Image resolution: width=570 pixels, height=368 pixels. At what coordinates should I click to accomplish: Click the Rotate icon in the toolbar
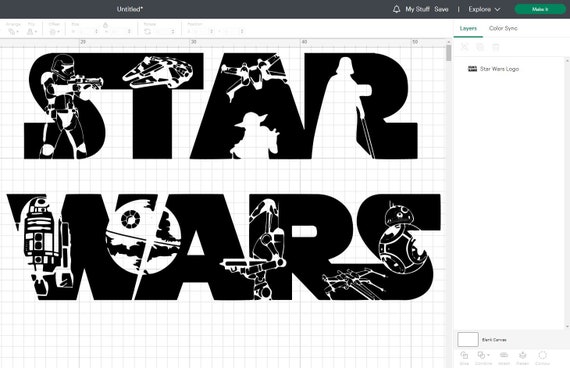point(147,32)
